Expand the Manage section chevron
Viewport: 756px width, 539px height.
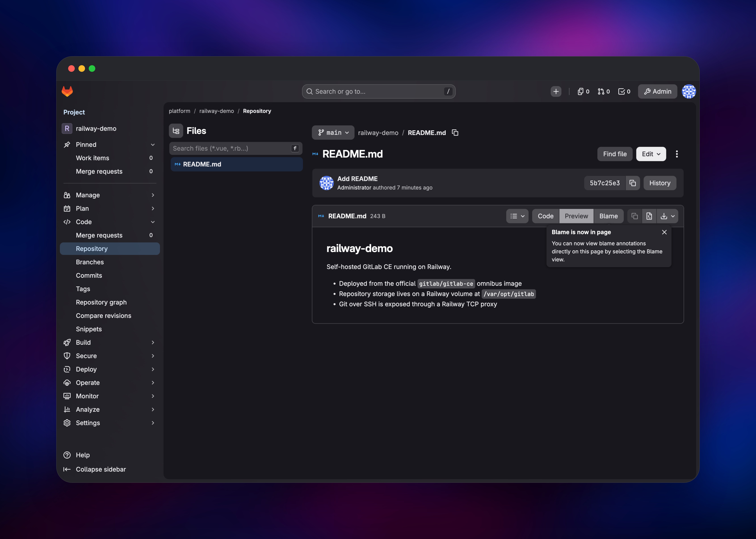click(x=153, y=195)
